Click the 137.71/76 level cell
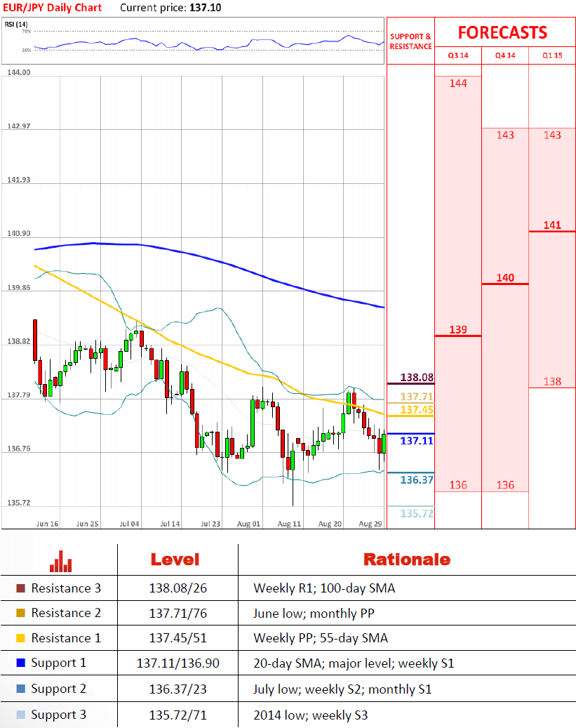The width and height of the screenshot is (576, 728). tap(178, 614)
